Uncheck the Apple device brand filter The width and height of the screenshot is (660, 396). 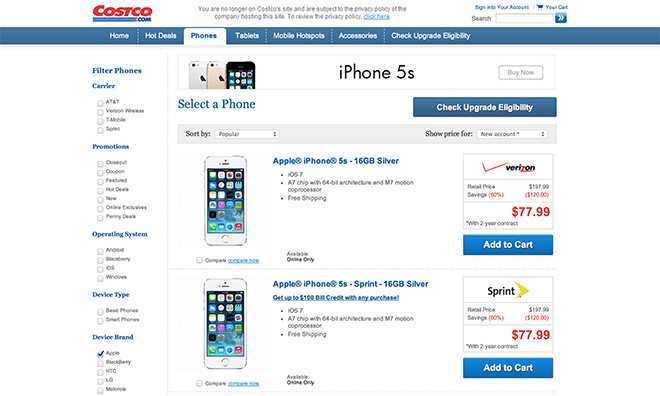(x=100, y=354)
